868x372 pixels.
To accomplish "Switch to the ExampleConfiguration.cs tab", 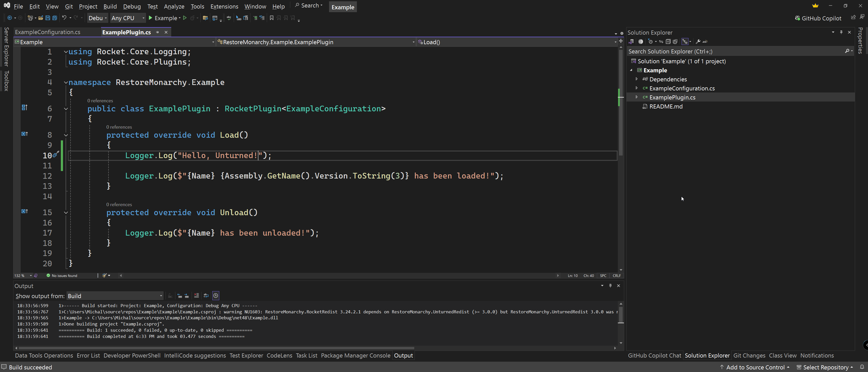I will [48, 32].
